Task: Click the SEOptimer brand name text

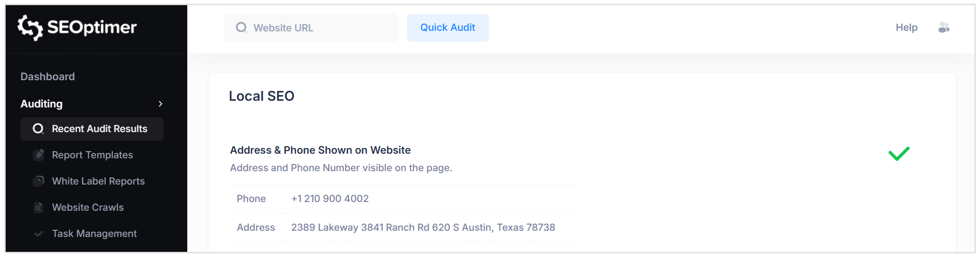Action: pyautogui.click(x=92, y=27)
